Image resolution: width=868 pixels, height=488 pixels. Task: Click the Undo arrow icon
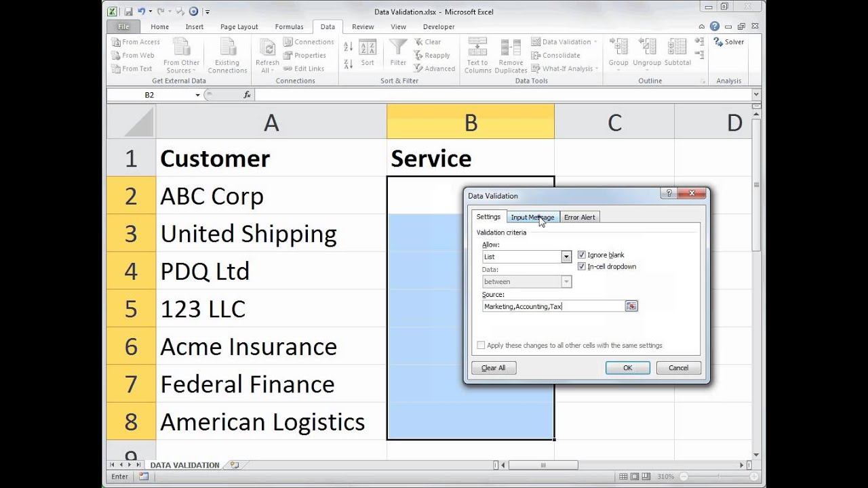141,12
